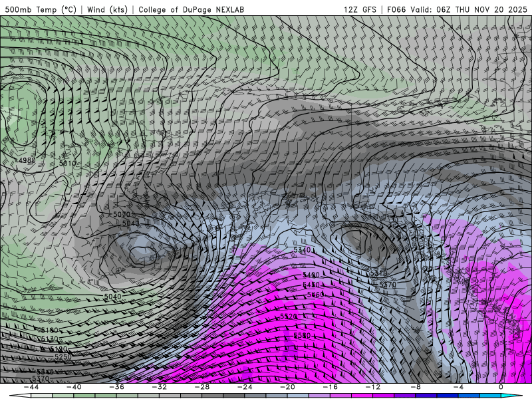Click the -8 colorbar tick label
This screenshot has width=532, height=399.
point(416,387)
